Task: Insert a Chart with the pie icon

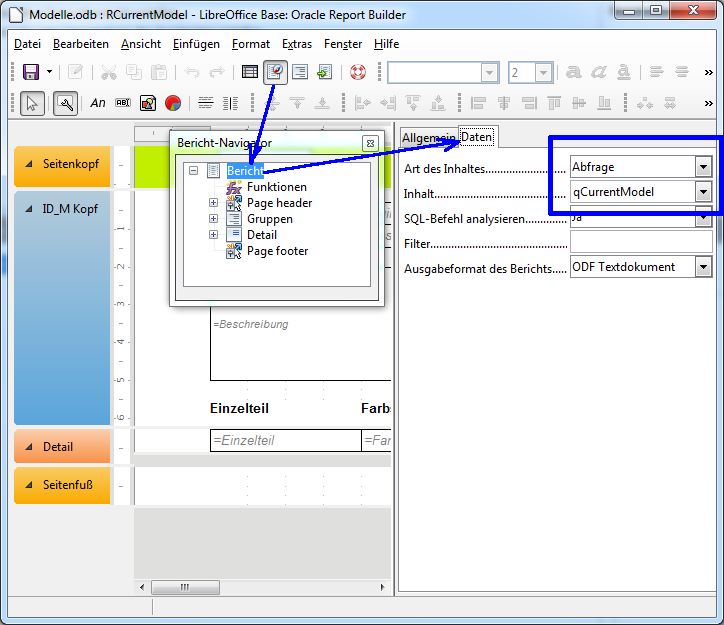Action: [x=173, y=103]
